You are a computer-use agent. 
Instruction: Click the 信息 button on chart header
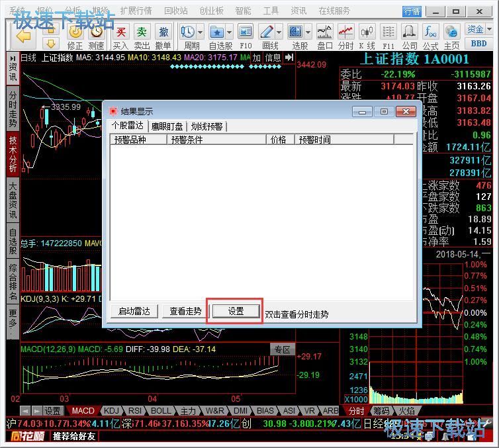click(273, 58)
